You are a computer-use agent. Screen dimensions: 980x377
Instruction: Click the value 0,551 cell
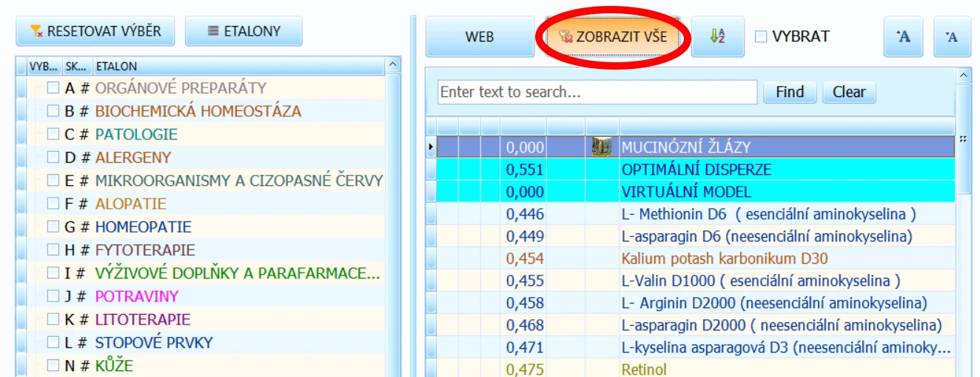coord(523,170)
